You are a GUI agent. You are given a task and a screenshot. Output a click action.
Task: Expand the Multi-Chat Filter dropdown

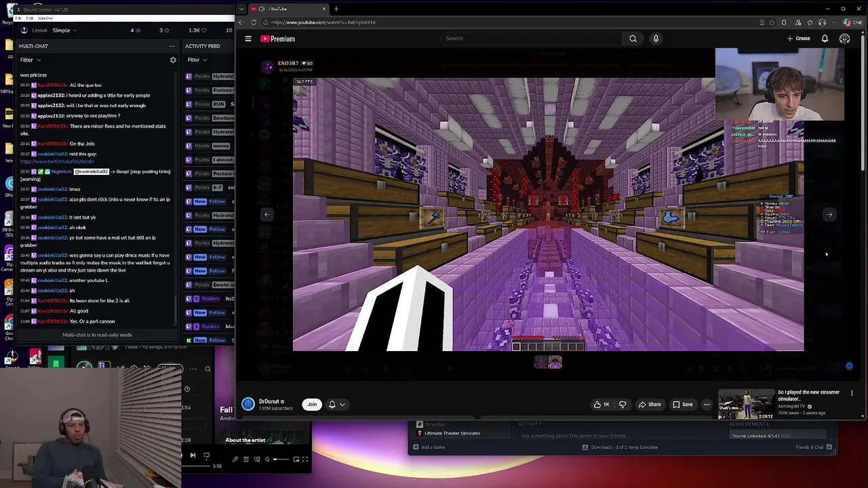[30, 60]
